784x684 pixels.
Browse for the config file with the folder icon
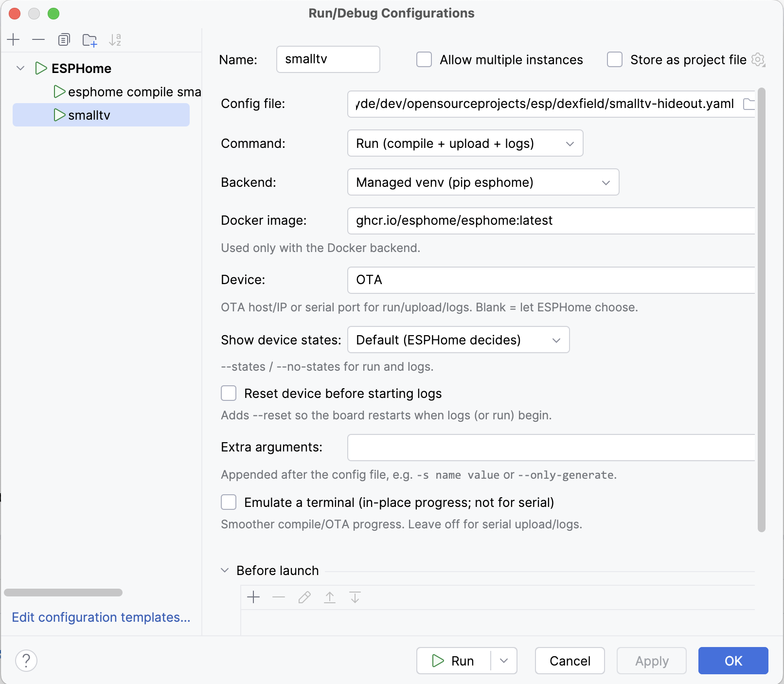click(748, 104)
